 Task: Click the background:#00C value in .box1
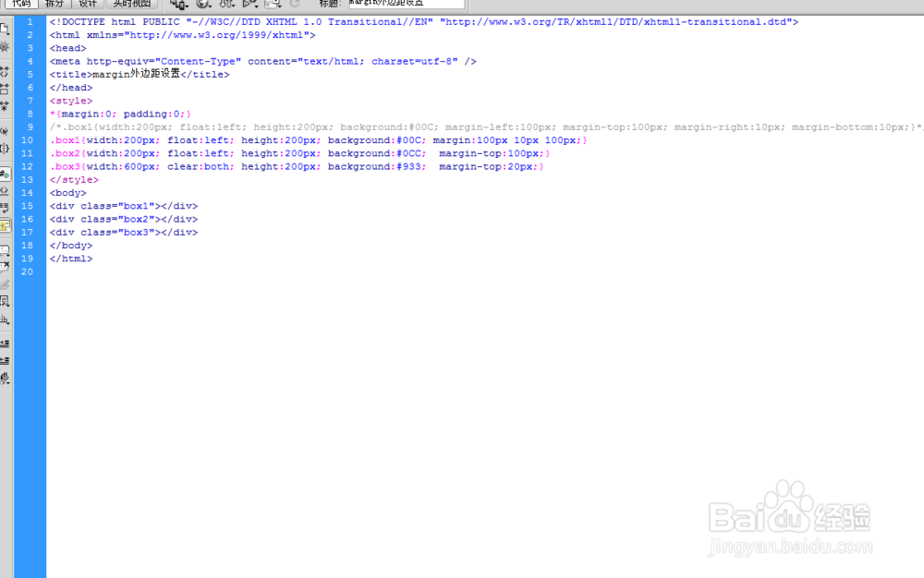(377, 140)
